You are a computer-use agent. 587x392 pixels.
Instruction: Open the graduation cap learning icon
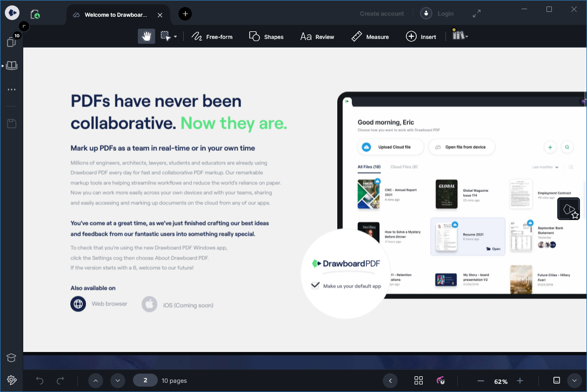11,358
